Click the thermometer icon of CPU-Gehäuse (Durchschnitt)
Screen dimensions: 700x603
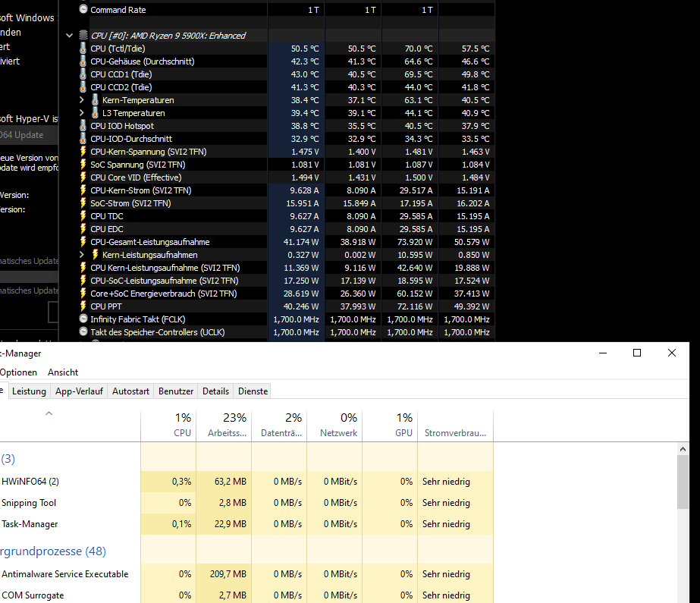[83, 61]
